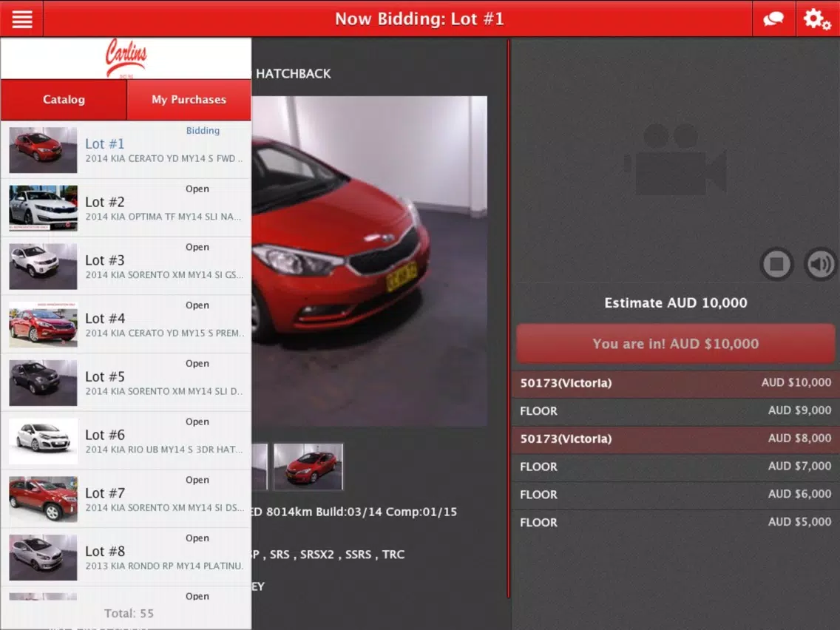Viewport: 840px width, 630px height.
Task: Select Lot #6 Kia Rio row
Action: 126,441
